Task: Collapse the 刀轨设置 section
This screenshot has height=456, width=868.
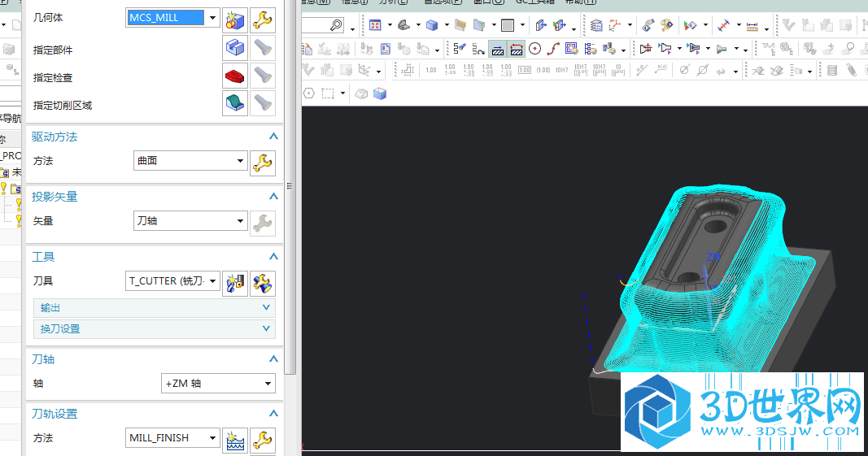Action: point(273,414)
